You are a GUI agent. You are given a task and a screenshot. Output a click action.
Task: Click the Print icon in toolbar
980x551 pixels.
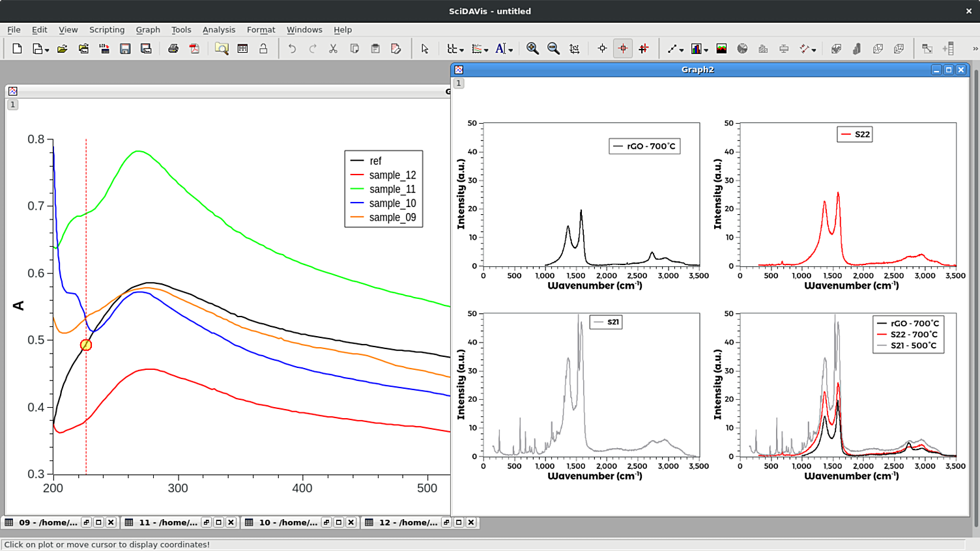tap(173, 49)
